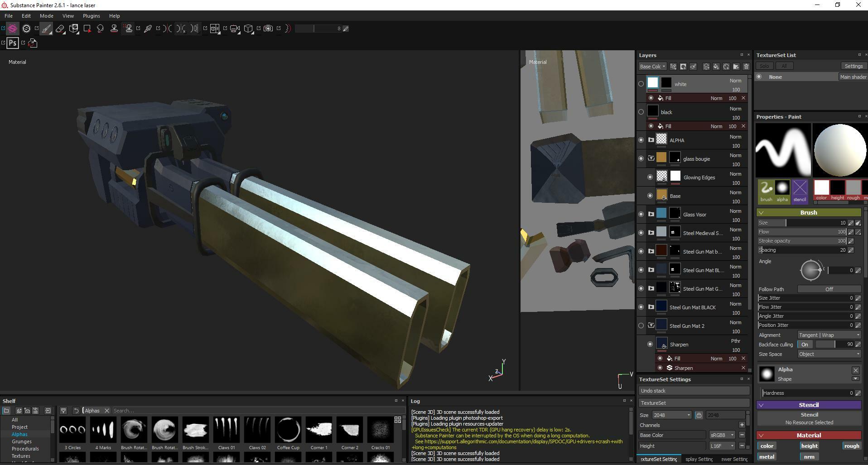Screen dimensions: 868x465
Task: Add a folder with the Layers toolbar icon
Action: 736,67
